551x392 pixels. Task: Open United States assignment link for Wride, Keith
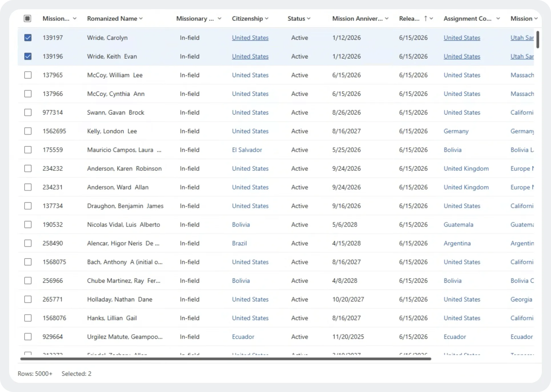(462, 56)
